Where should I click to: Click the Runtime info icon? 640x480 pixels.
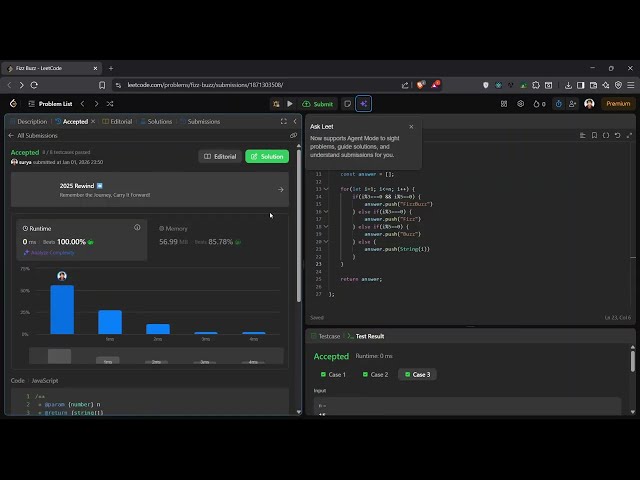pyautogui.click(x=137, y=227)
